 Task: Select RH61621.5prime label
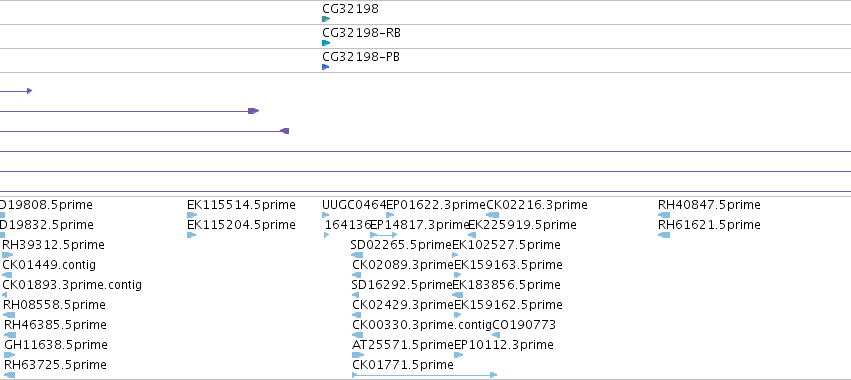(709, 225)
